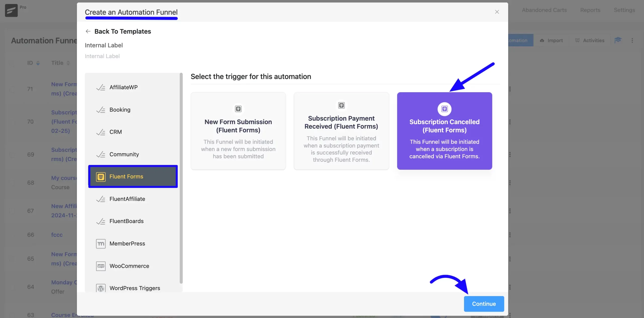Image resolution: width=644 pixels, height=318 pixels.
Task: Choose the New Form Submission trigger card
Action: click(x=238, y=131)
